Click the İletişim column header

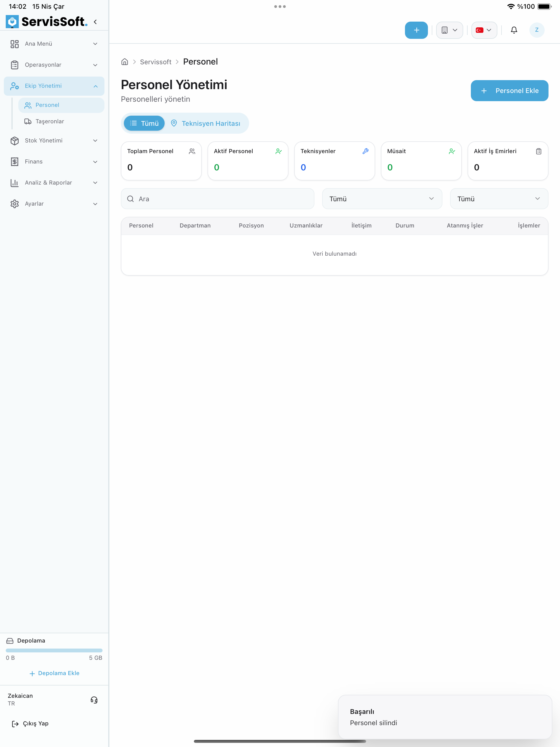click(x=361, y=226)
